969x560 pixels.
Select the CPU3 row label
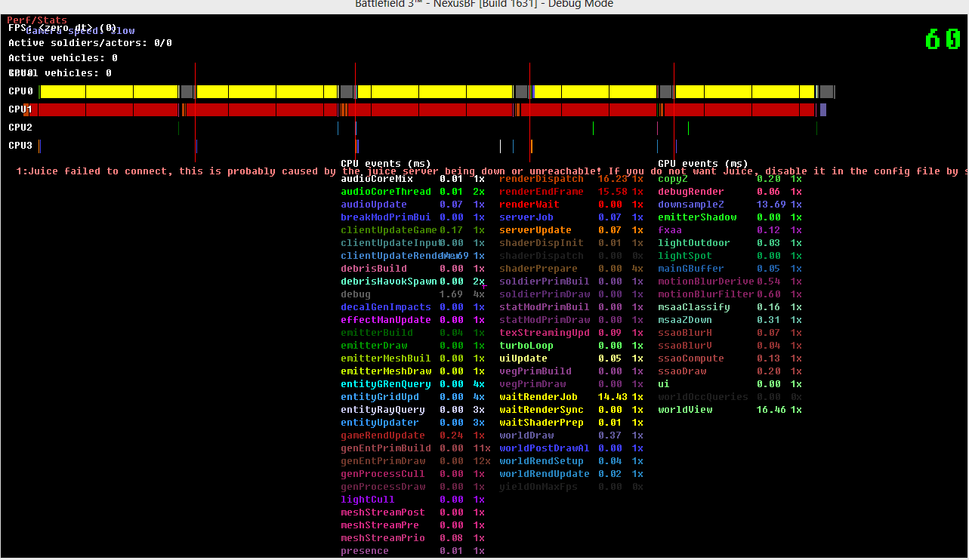coord(20,146)
